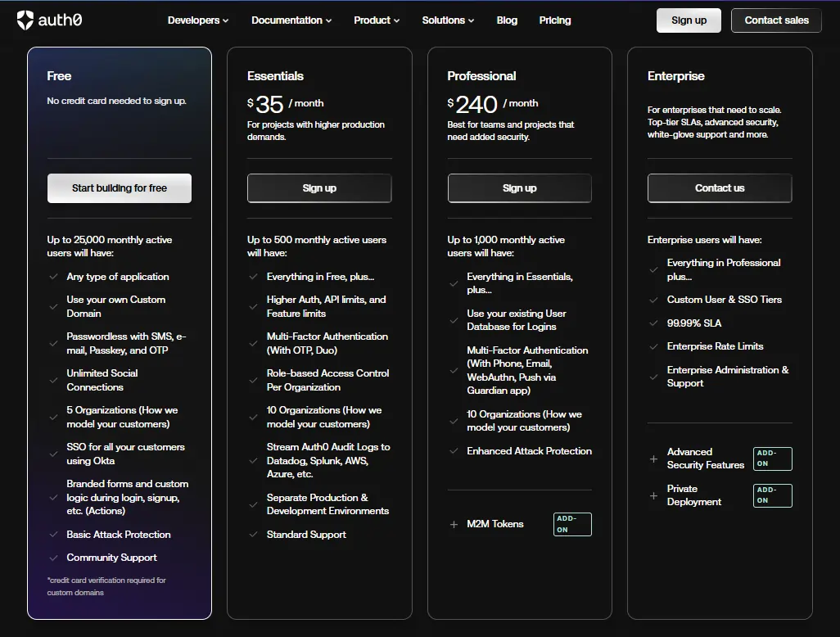Expand Private Deployment plus icon
The width and height of the screenshot is (840, 637).
tap(653, 495)
